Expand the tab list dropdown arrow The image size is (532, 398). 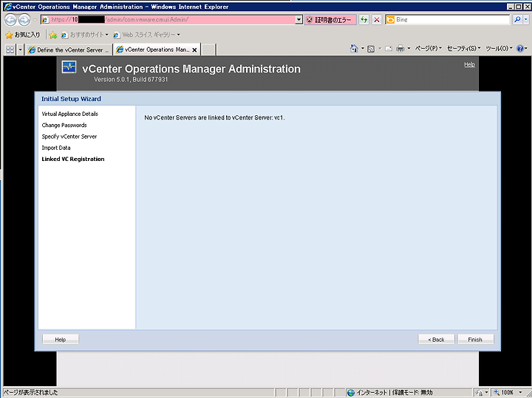coord(20,49)
